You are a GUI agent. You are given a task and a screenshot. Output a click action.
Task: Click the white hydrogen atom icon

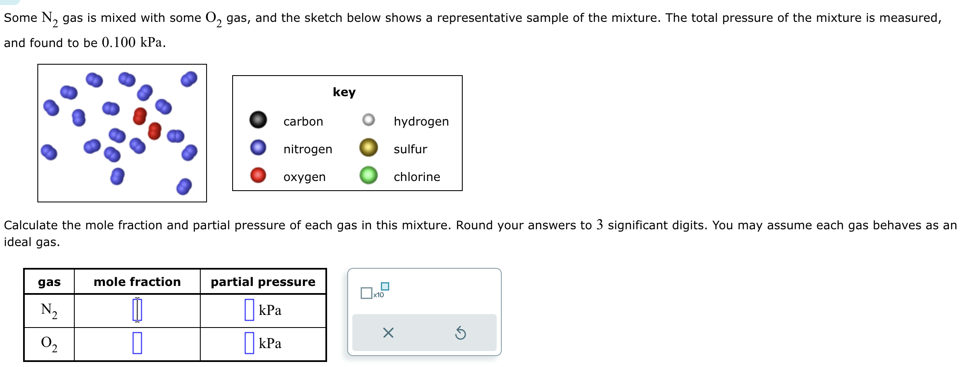(x=368, y=121)
